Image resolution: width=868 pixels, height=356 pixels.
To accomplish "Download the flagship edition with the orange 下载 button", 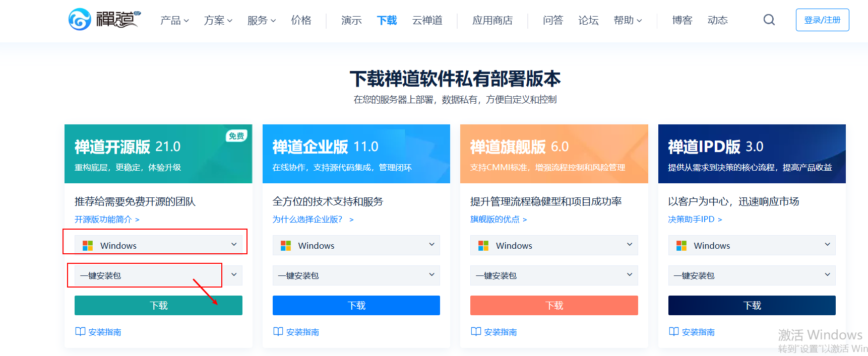I will 554,305.
